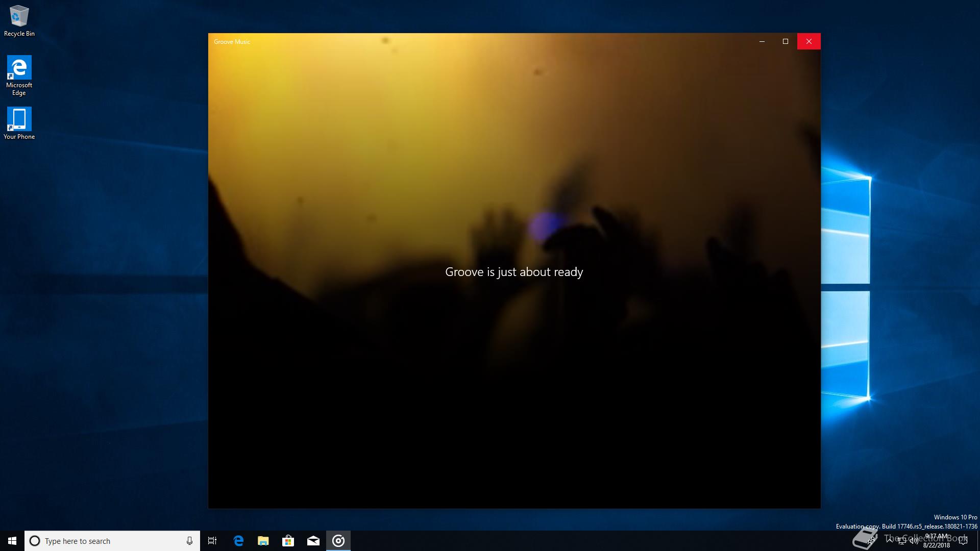Open the clock showing 9:37 AM
This screenshot has width=980, height=551.
(x=936, y=541)
